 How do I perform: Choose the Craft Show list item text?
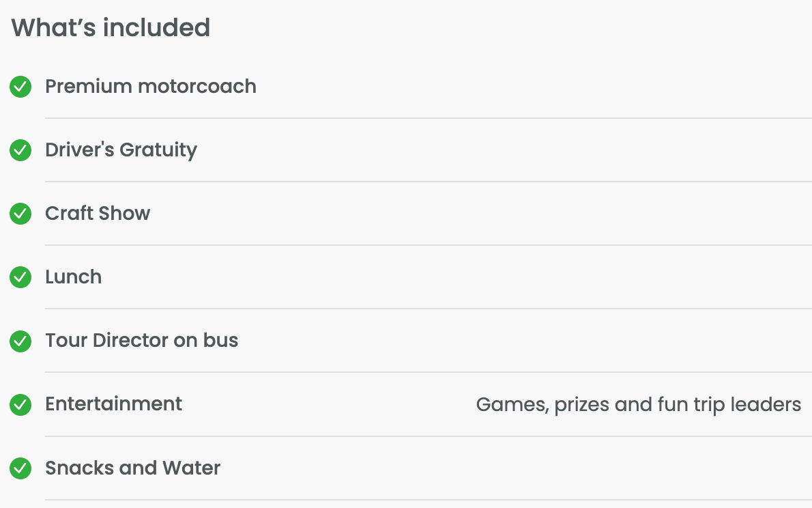point(98,214)
